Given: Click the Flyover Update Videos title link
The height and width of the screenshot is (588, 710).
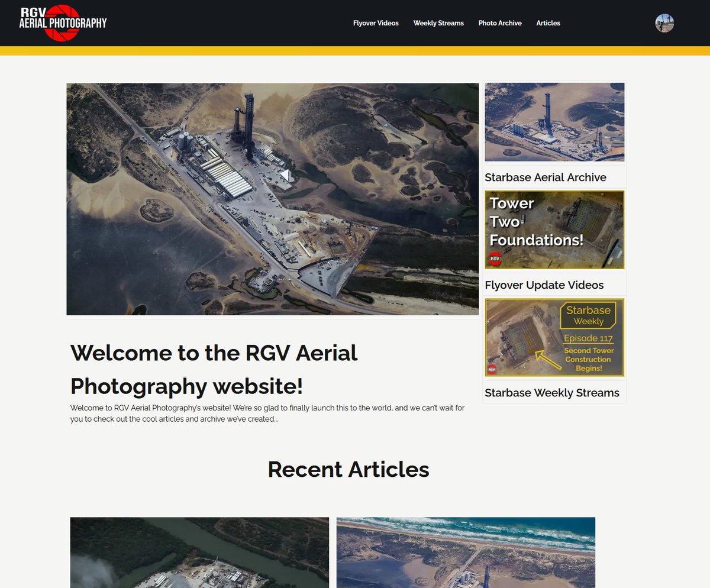Looking at the screenshot, I should (544, 285).
